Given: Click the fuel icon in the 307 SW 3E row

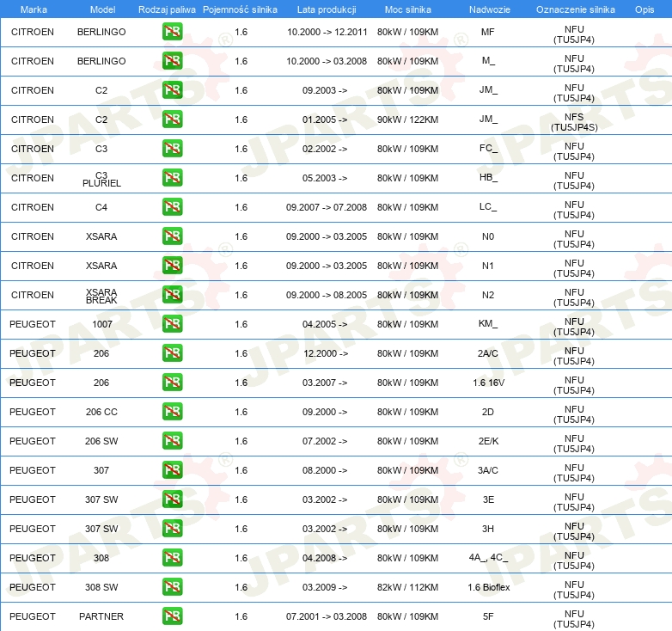Looking at the screenshot, I should 172,499.
